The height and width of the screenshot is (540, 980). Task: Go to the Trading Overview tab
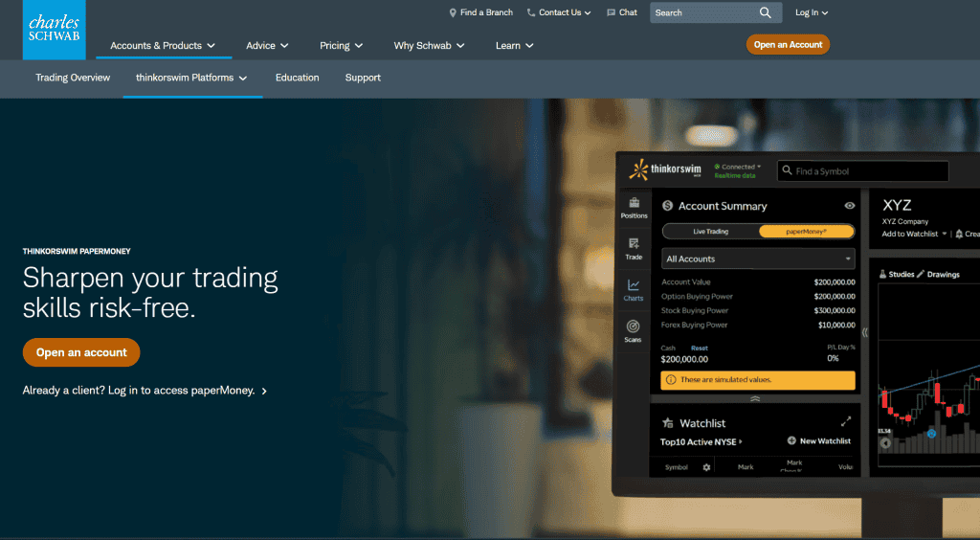[x=73, y=78]
